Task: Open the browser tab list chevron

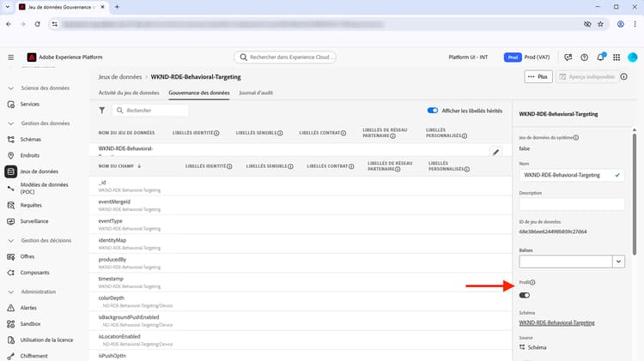Action: 8,7
